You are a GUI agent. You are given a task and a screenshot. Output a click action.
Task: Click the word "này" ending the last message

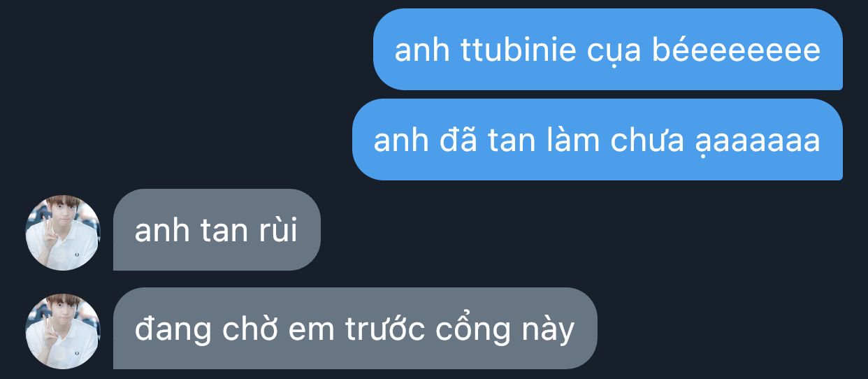551,330
